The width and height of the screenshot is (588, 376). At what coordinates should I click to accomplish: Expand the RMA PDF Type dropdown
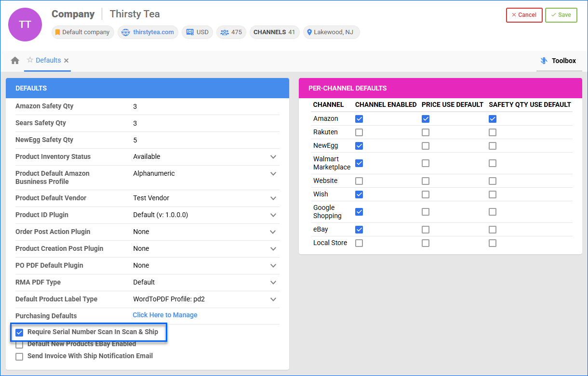[x=273, y=283]
